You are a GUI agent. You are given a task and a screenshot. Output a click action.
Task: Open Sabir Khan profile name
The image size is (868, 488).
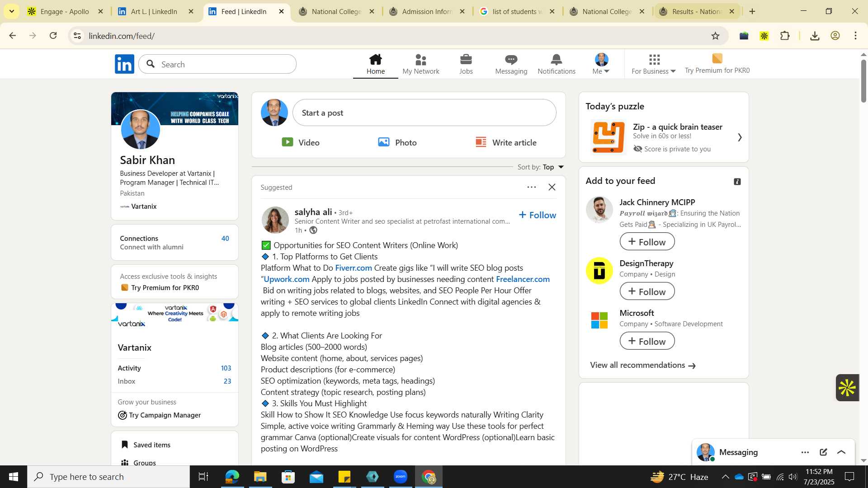pyautogui.click(x=147, y=160)
